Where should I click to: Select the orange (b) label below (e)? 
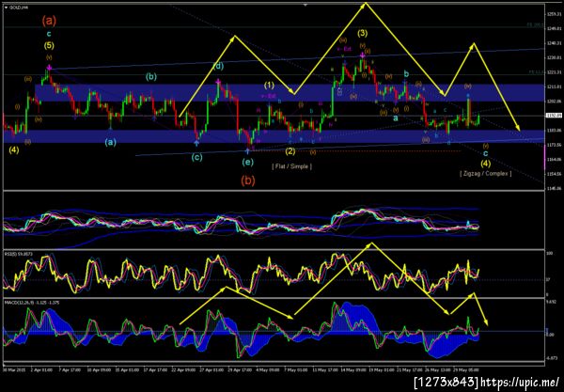pos(248,180)
